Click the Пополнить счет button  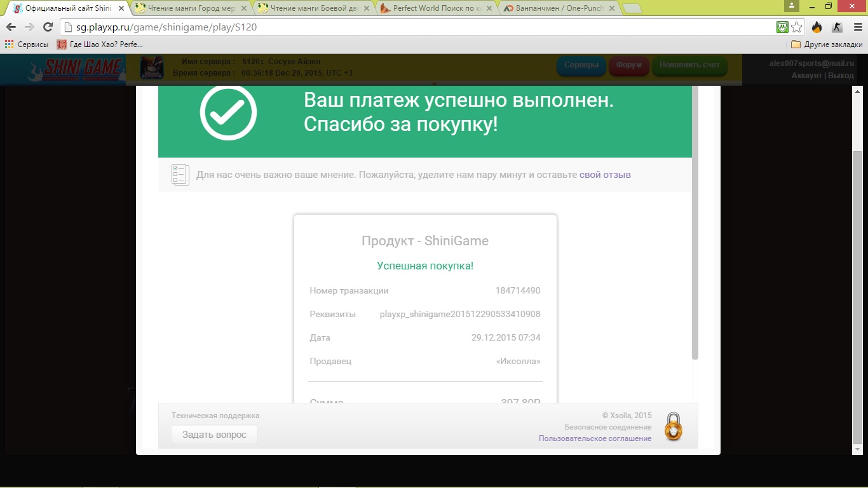689,65
